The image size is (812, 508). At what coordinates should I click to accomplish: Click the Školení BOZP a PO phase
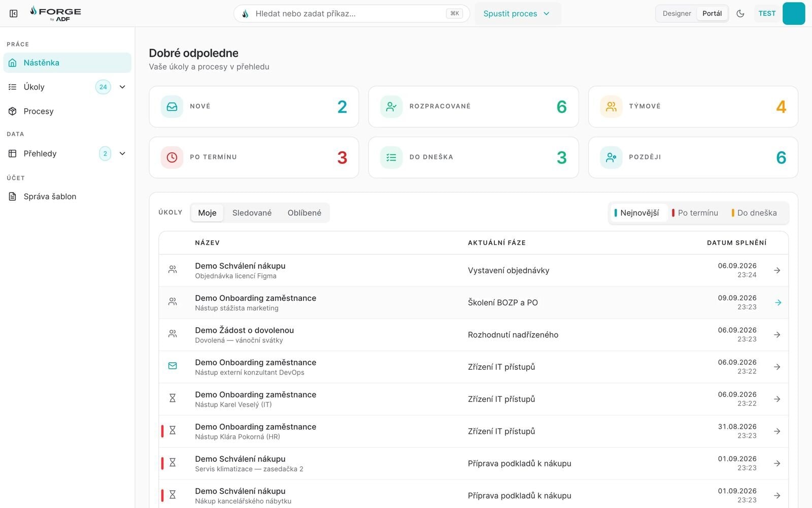coord(503,303)
